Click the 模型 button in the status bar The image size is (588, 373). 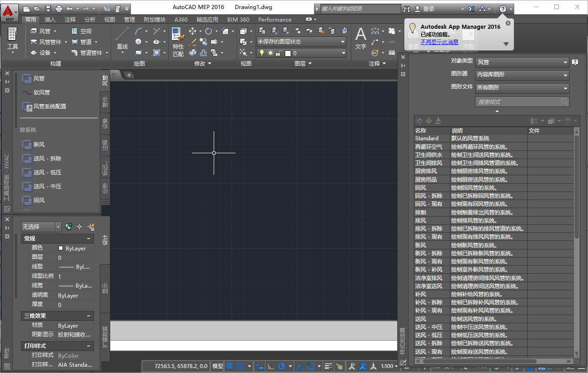pyautogui.click(x=217, y=365)
